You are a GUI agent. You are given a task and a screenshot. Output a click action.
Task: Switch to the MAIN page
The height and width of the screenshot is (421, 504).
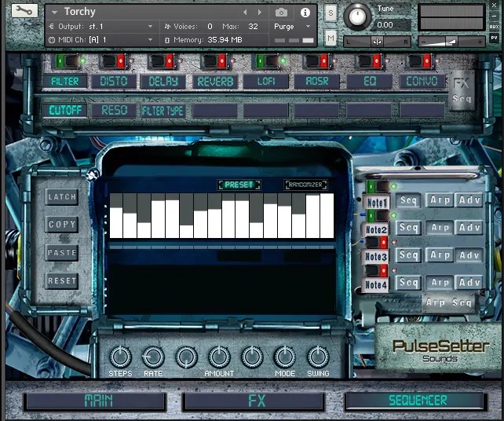click(x=96, y=401)
